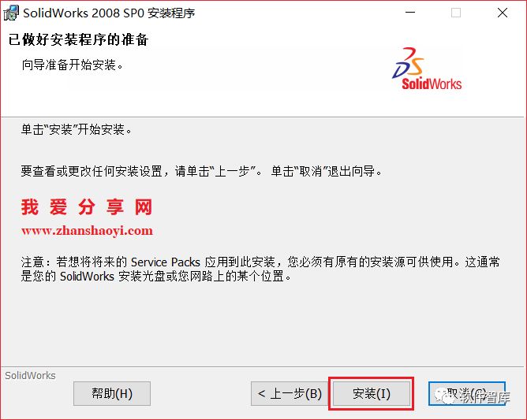Image resolution: width=527 pixels, height=420 pixels.
Task: Go back using the < 上一步(B) button
Action: point(290,393)
